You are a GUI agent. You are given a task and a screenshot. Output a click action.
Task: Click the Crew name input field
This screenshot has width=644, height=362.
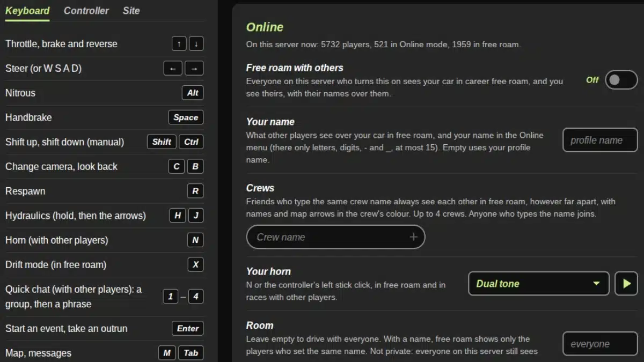coord(335,237)
